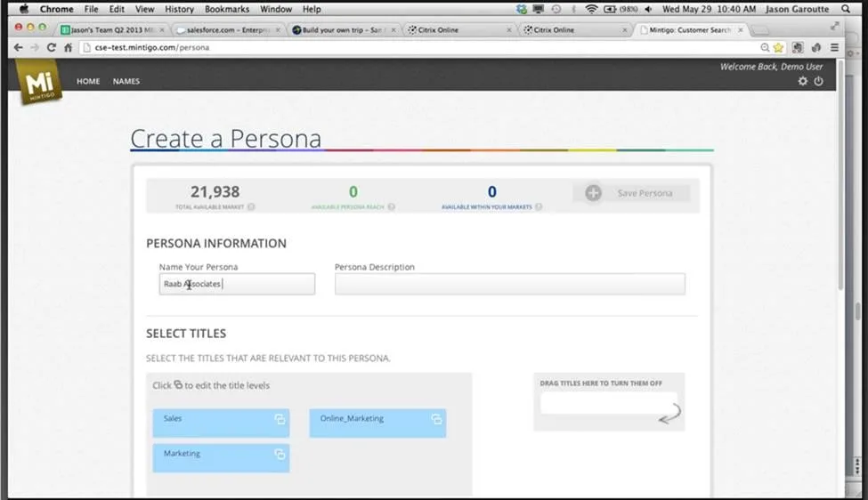Reload the page with refresh icon
This screenshot has height=500, width=868.
coord(52,47)
